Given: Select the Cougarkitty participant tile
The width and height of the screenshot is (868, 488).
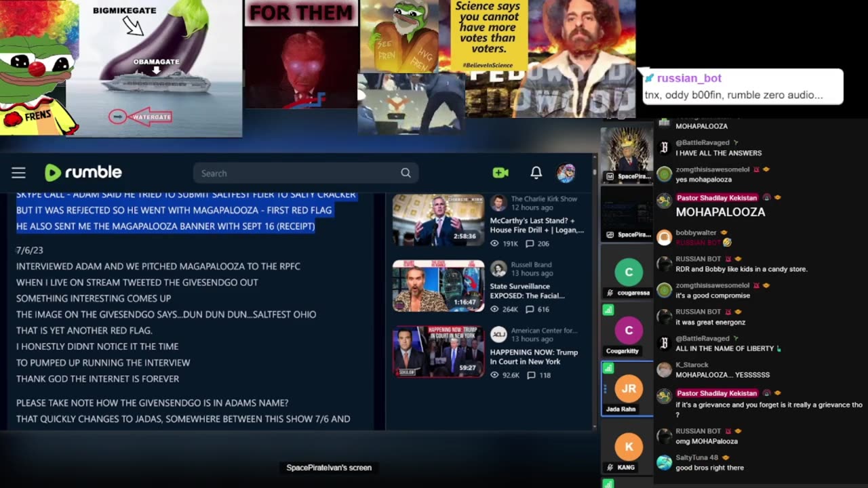Looking at the screenshot, I should (x=628, y=330).
